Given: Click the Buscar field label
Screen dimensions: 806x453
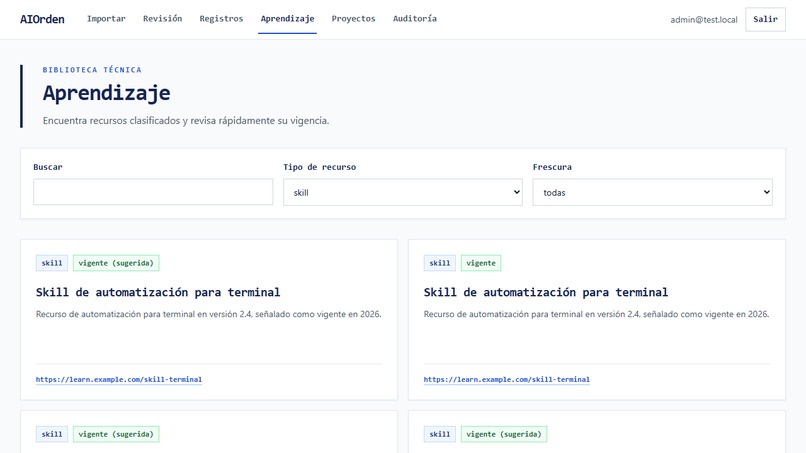Looking at the screenshot, I should (x=48, y=167).
